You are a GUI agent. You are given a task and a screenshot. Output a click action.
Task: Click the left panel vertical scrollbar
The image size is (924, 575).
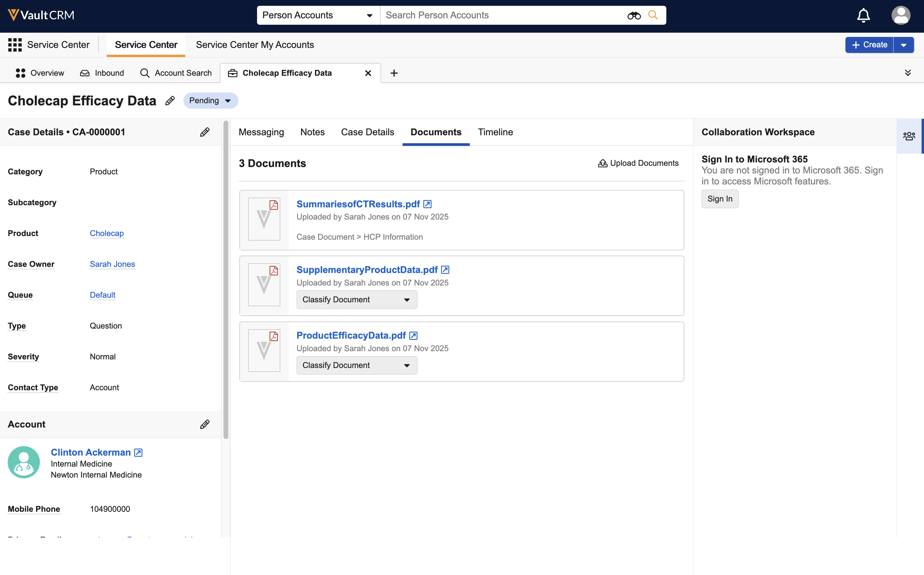(226, 279)
